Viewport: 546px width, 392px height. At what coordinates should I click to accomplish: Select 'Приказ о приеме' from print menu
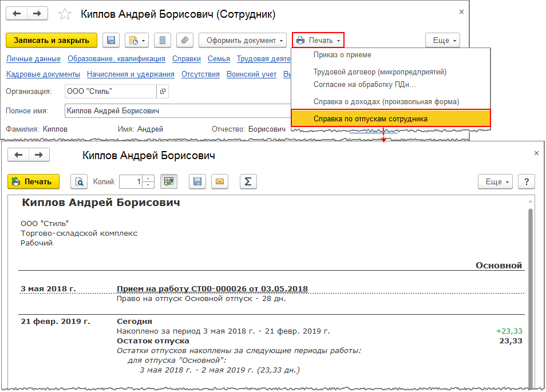click(342, 55)
